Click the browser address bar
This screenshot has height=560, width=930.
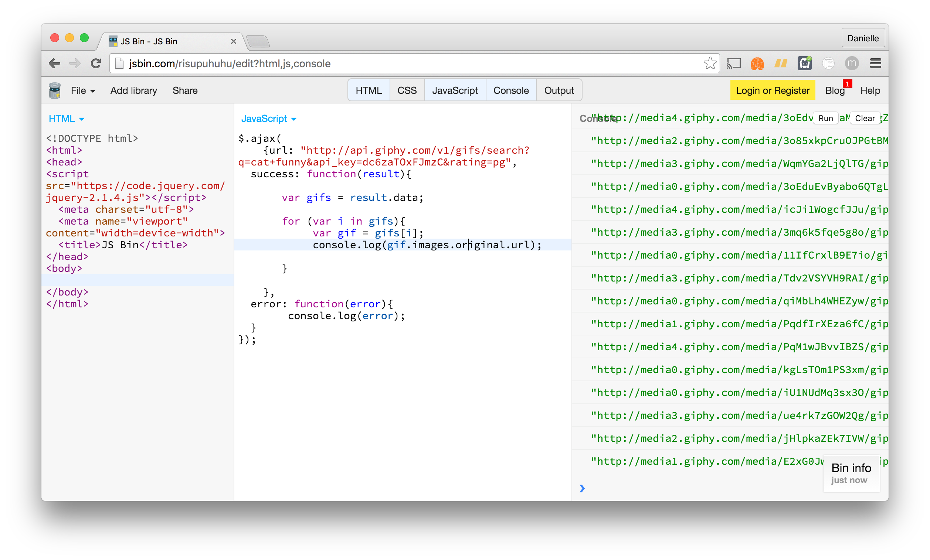(x=414, y=64)
